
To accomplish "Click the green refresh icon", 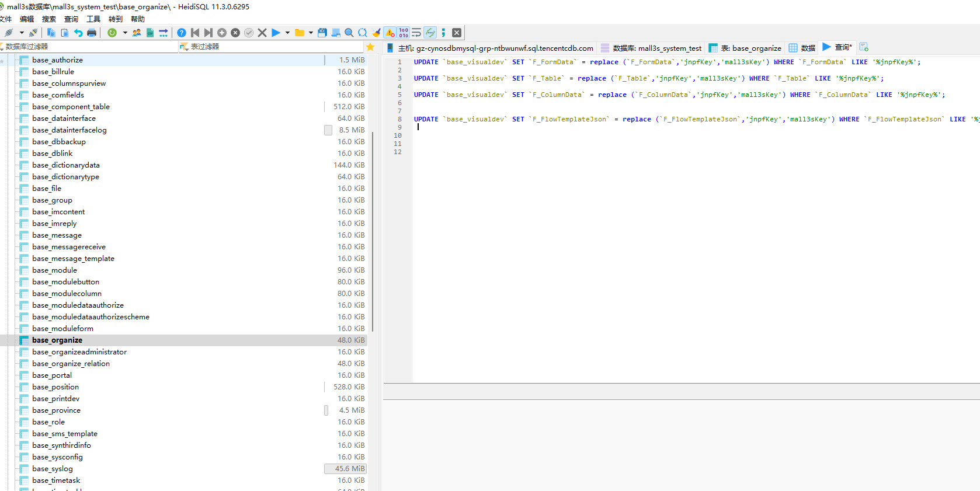I will 112,33.
